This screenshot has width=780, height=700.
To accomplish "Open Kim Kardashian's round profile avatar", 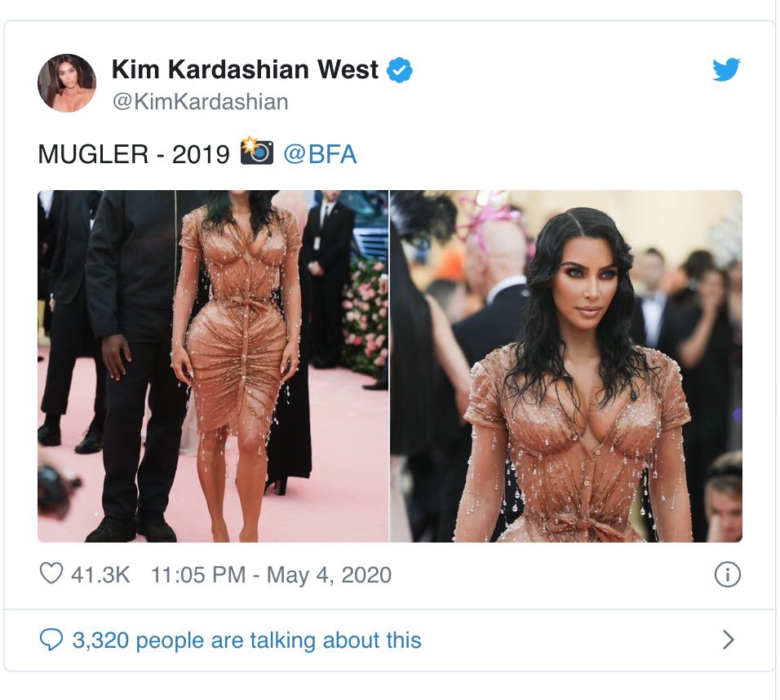I will [67, 83].
